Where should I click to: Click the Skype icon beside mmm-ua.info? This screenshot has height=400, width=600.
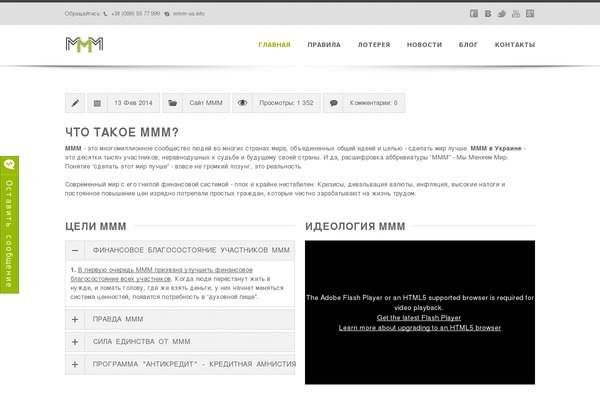(167, 14)
